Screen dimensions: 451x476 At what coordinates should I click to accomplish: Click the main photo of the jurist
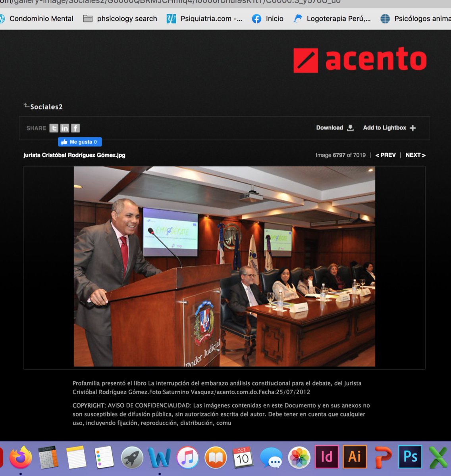224,266
